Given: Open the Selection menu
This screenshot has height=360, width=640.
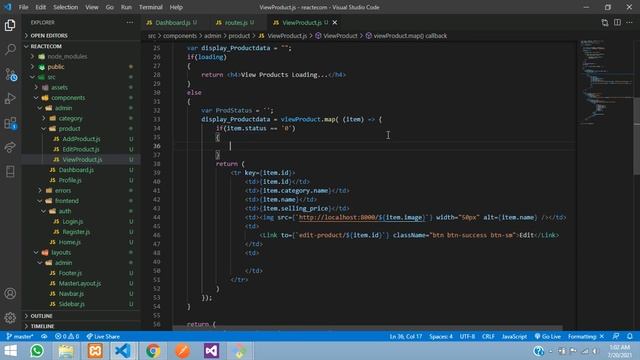Looking at the screenshot, I should 65,7.
